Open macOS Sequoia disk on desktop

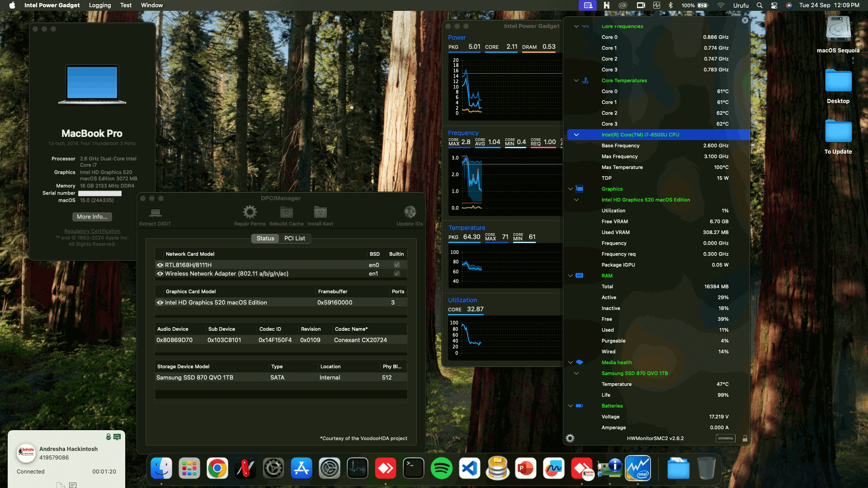point(838,30)
